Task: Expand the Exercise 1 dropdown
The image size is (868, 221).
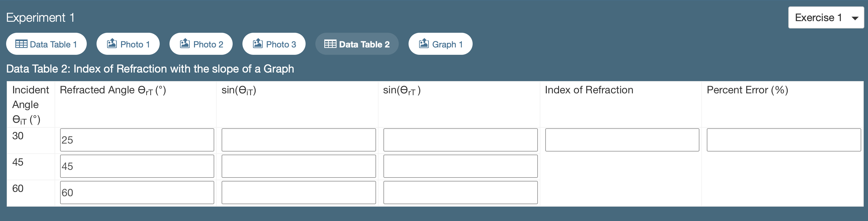Action: pyautogui.click(x=825, y=17)
